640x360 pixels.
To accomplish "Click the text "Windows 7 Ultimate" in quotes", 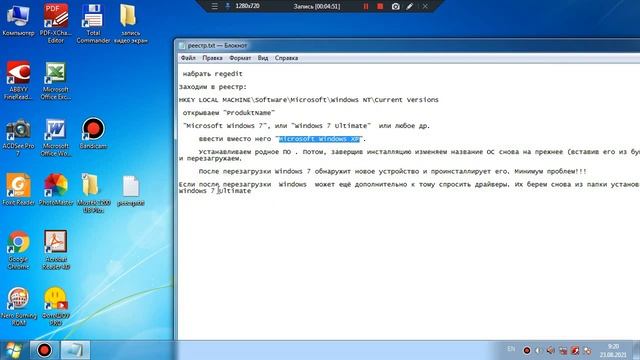I will pyautogui.click(x=331, y=126).
